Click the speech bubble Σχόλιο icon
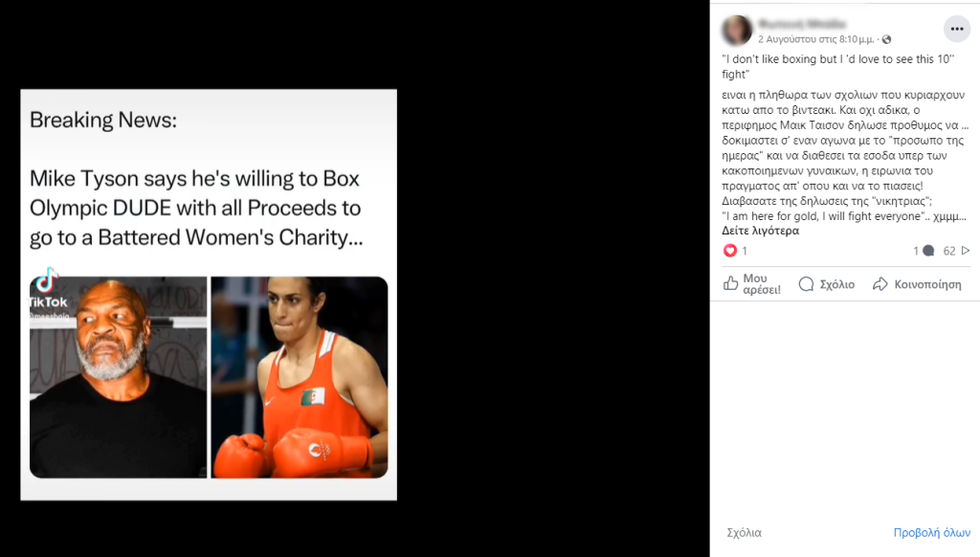This screenshot has width=980, height=557. 806,284
